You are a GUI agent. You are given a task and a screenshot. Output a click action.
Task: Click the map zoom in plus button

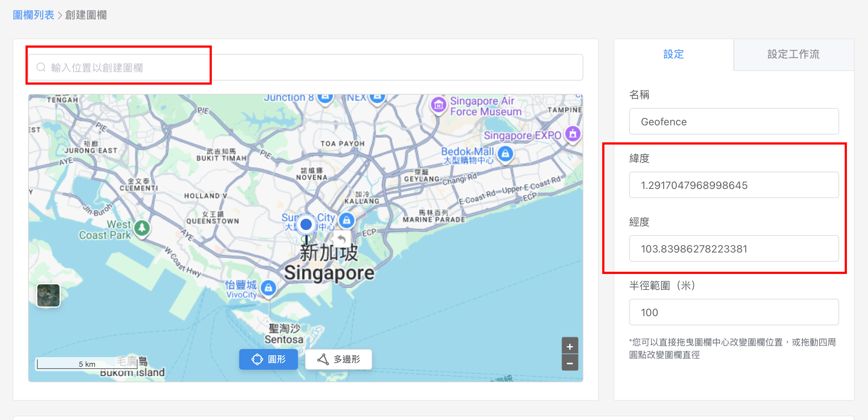pyautogui.click(x=570, y=346)
